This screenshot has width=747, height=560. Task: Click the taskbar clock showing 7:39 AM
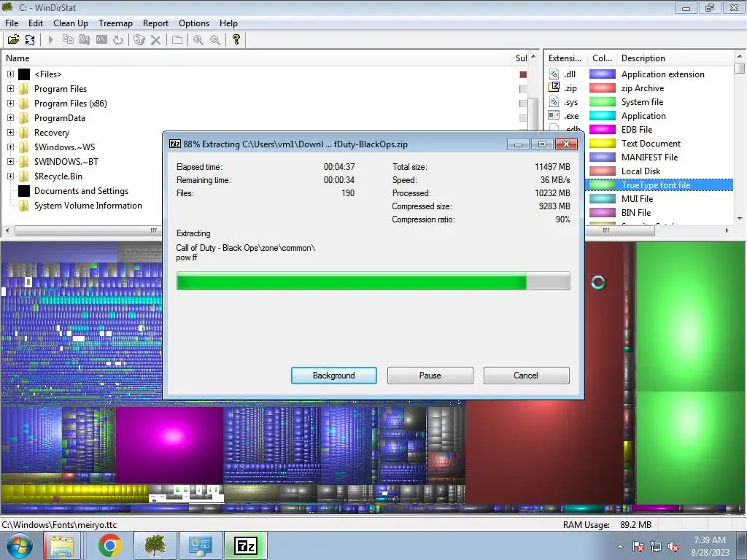710,540
